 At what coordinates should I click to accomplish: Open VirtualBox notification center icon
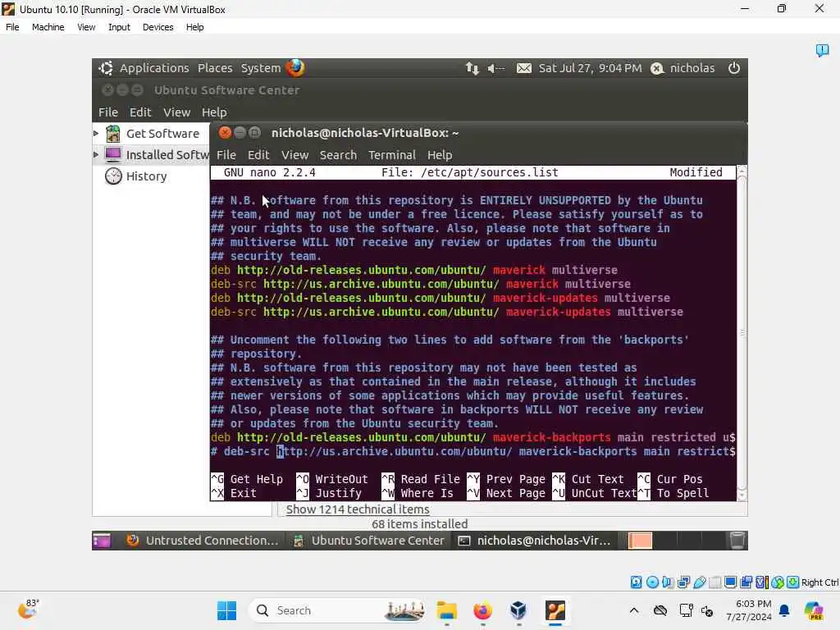[822, 50]
